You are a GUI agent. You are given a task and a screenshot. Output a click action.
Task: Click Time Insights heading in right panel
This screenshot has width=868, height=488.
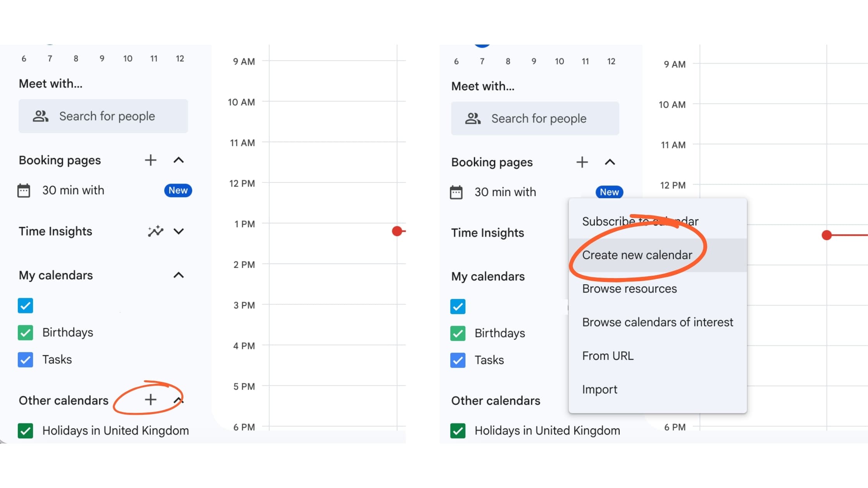[x=487, y=233]
